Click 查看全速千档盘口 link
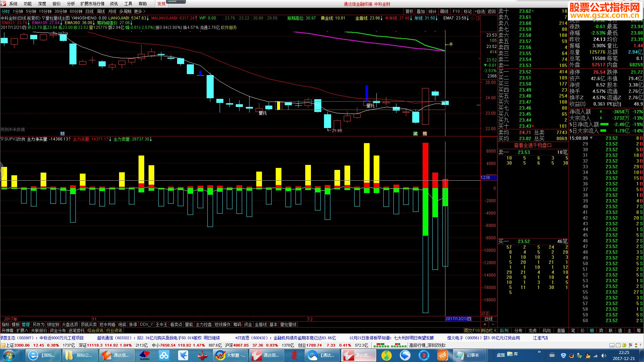 tap(533, 145)
